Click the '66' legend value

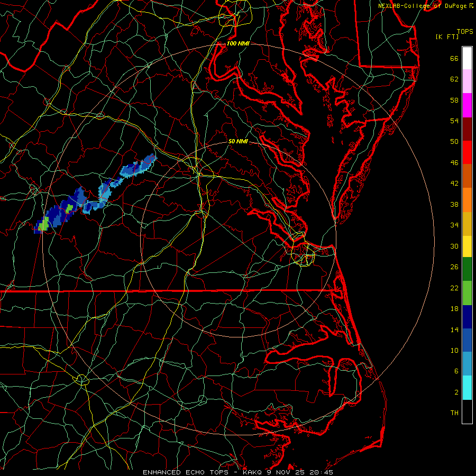pyautogui.click(x=454, y=59)
